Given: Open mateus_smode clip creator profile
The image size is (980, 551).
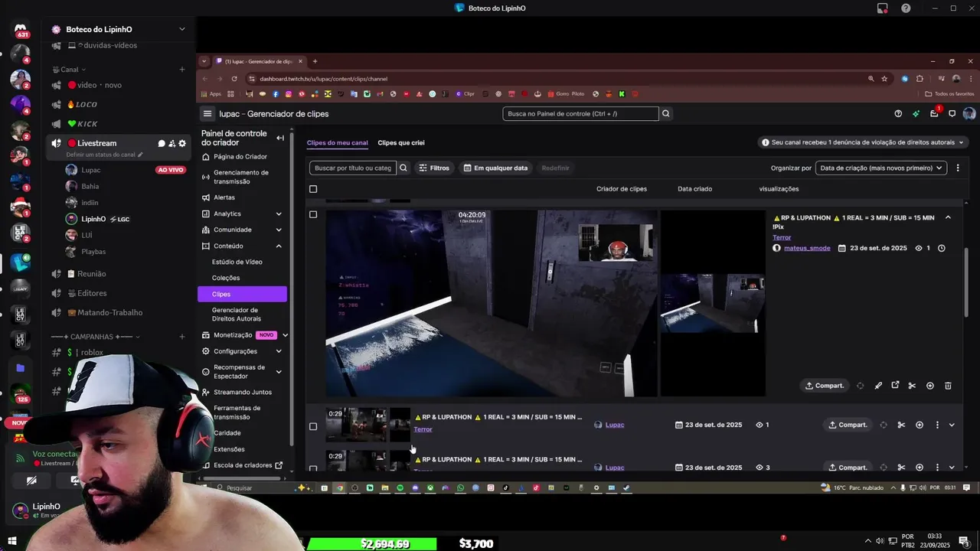Looking at the screenshot, I should pyautogui.click(x=807, y=248).
